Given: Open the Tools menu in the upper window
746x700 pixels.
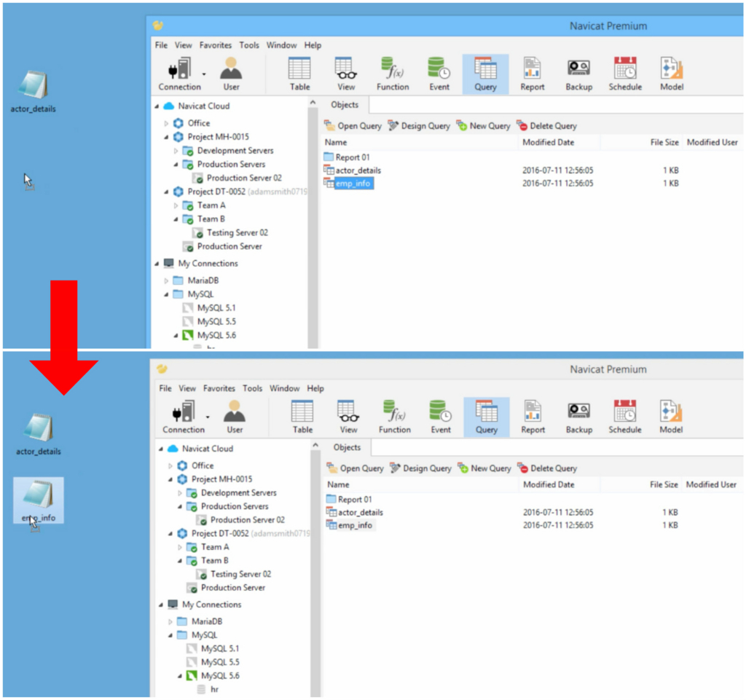Looking at the screenshot, I should [x=249, y=45].
